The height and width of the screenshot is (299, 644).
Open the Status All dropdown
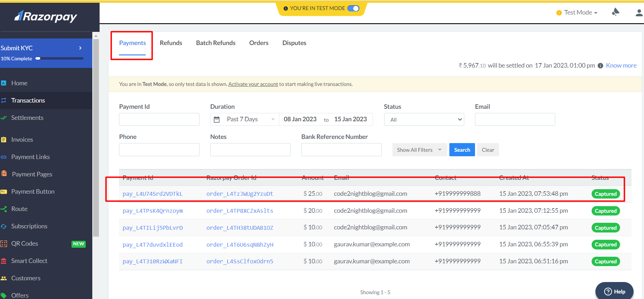pos(424,120)
